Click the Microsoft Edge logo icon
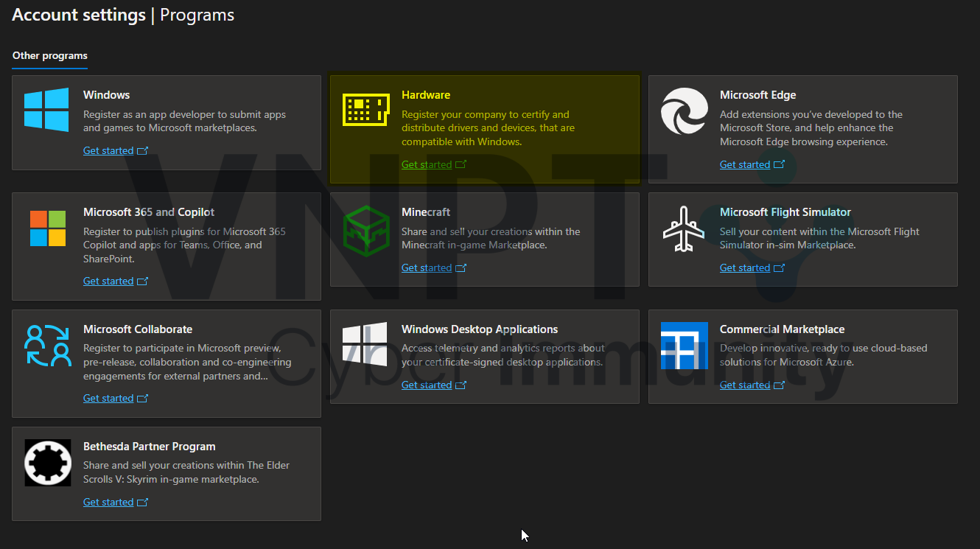This screenshot has width=980, height=549. (x=685, y=111)
